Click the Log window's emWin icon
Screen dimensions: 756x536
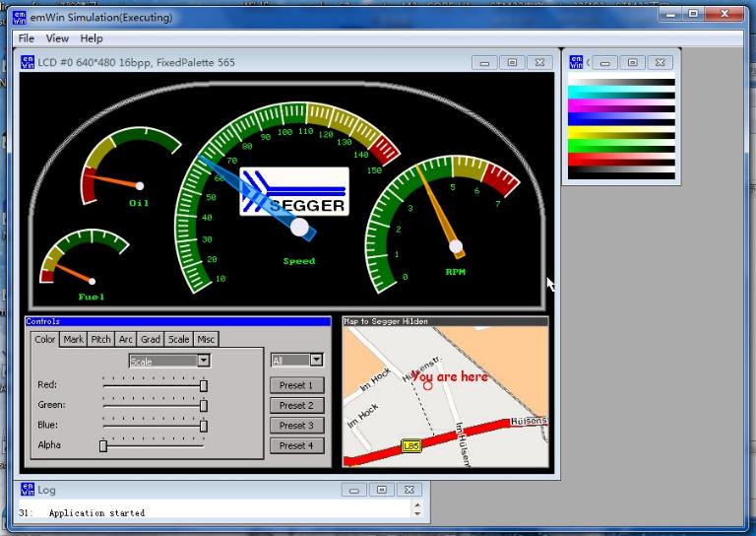pos(27,489)
